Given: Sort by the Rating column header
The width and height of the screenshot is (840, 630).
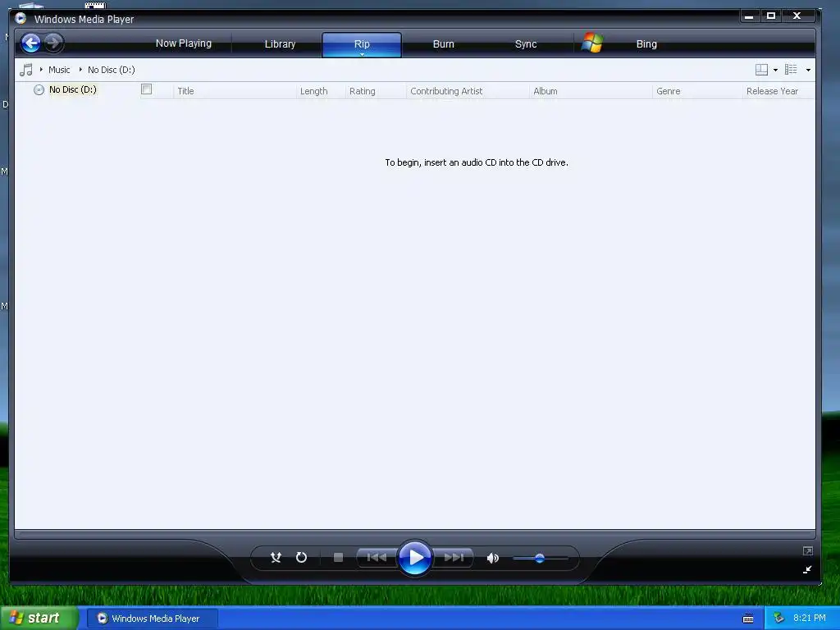Looking at the screenshot, I should [376, 91].
